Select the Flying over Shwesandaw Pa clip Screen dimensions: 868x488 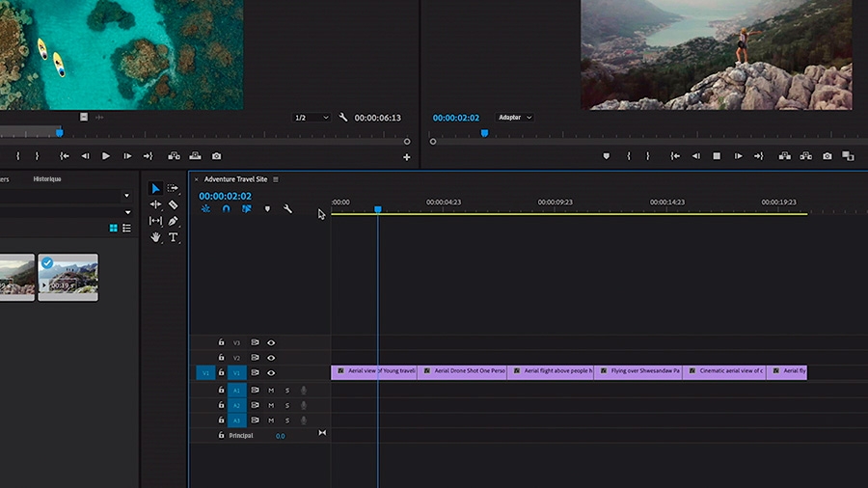(637, 370)
